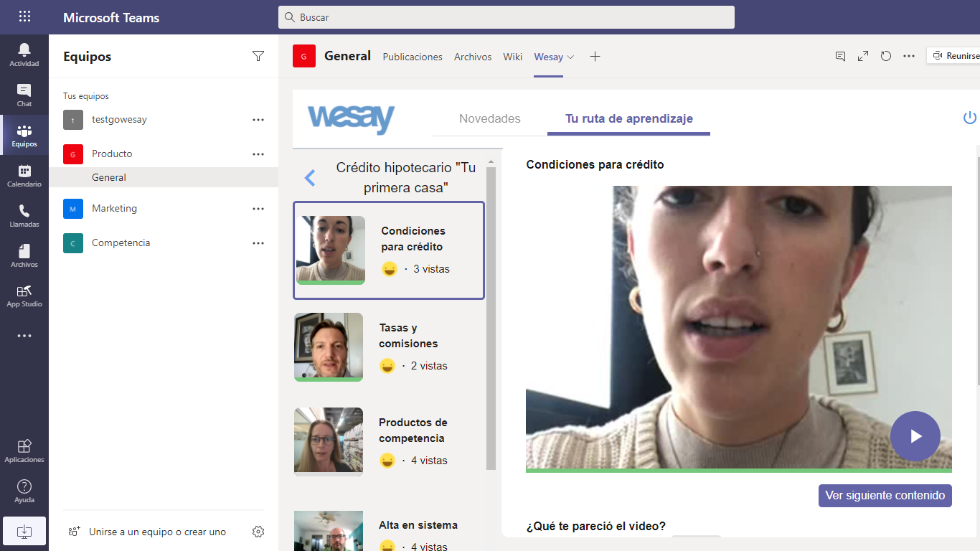
Task: Open Productos de competencia lesson thumbnail
Action: [x=329, y=442]
